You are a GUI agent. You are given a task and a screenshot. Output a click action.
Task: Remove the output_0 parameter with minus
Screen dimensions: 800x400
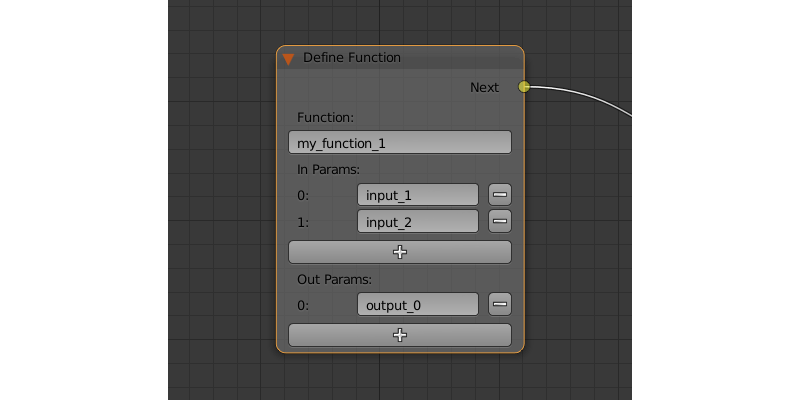500,304
